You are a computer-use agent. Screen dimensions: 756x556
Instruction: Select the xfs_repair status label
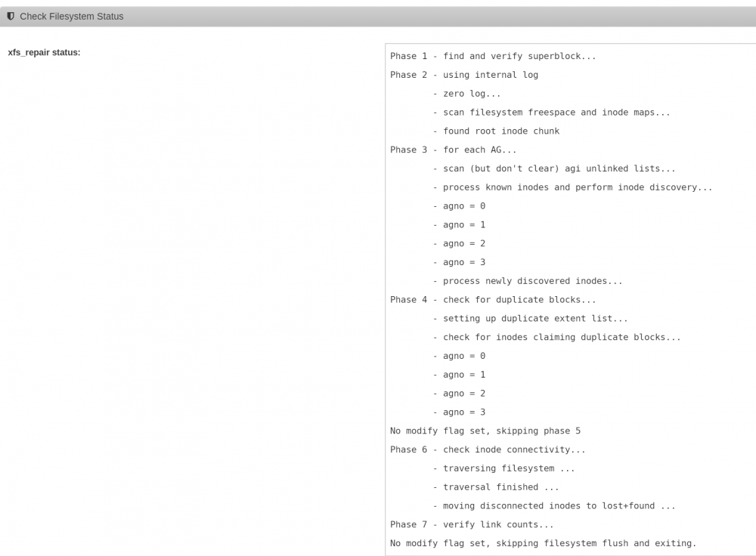45,53
